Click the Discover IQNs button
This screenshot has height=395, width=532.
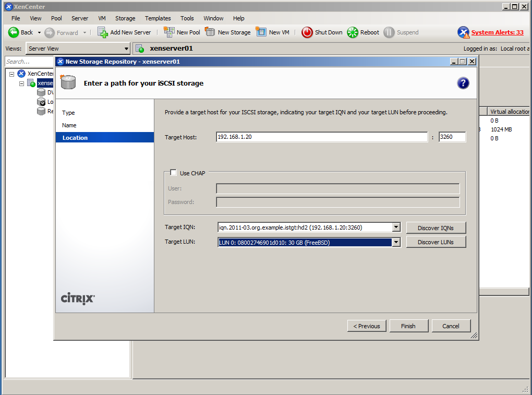click(x=436, y=228)
